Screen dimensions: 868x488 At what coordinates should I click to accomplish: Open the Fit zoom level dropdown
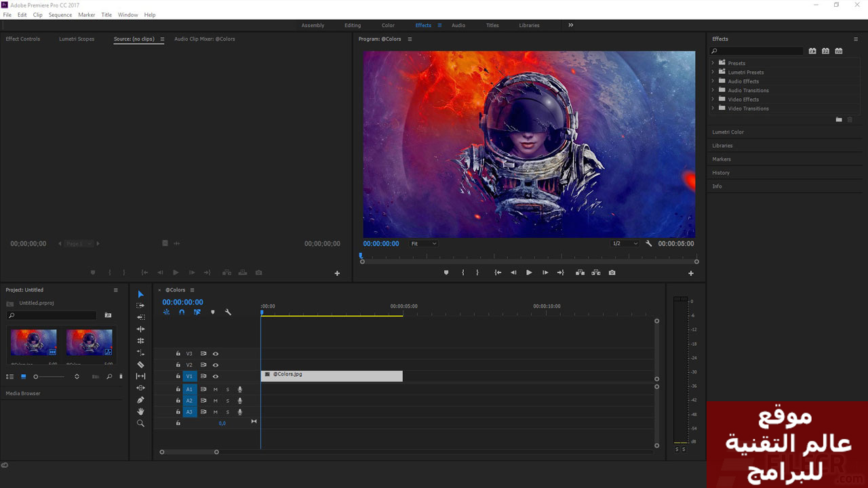424,243
